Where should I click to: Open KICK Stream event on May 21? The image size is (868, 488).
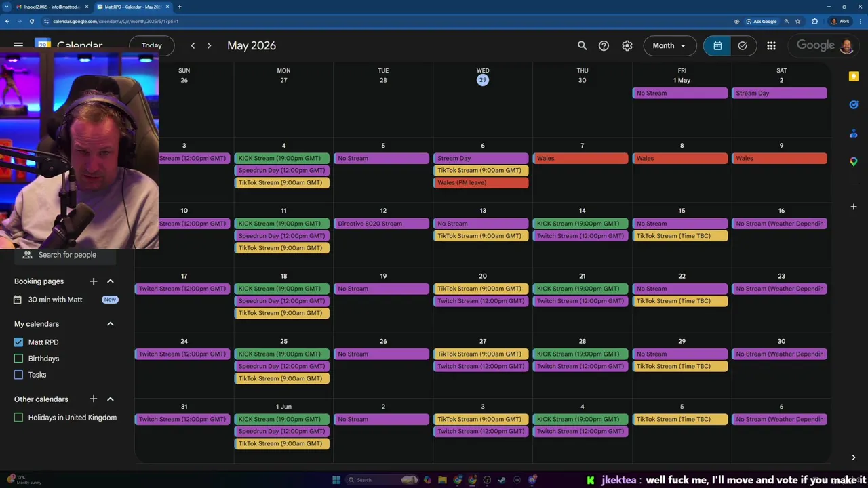[580, 289]
